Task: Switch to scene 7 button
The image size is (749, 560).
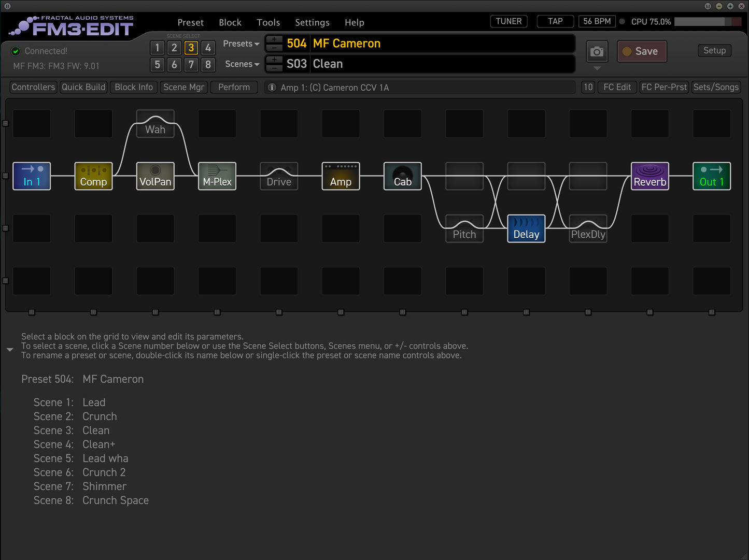Action: (191, 64)
